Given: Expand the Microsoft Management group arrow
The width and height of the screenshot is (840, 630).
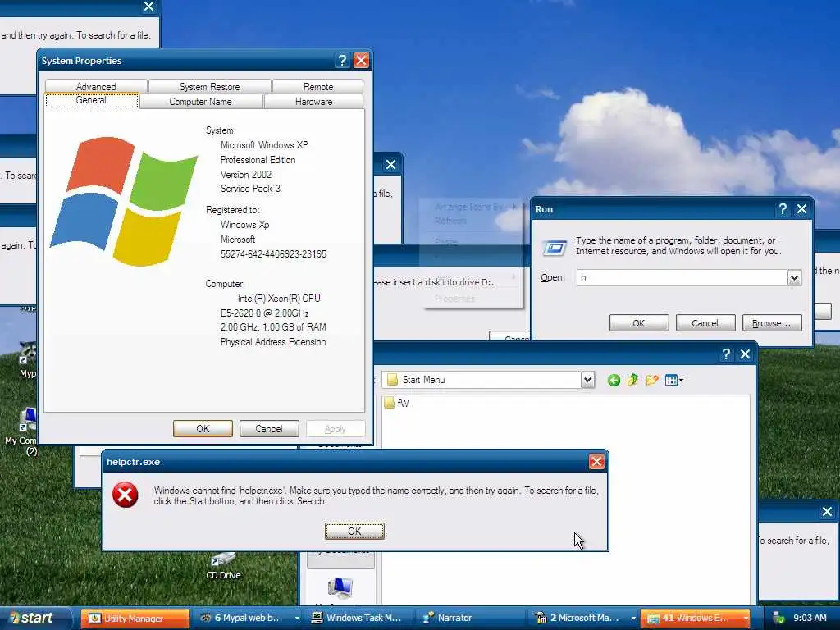Looking at the screenshot, I should (633, 618).
